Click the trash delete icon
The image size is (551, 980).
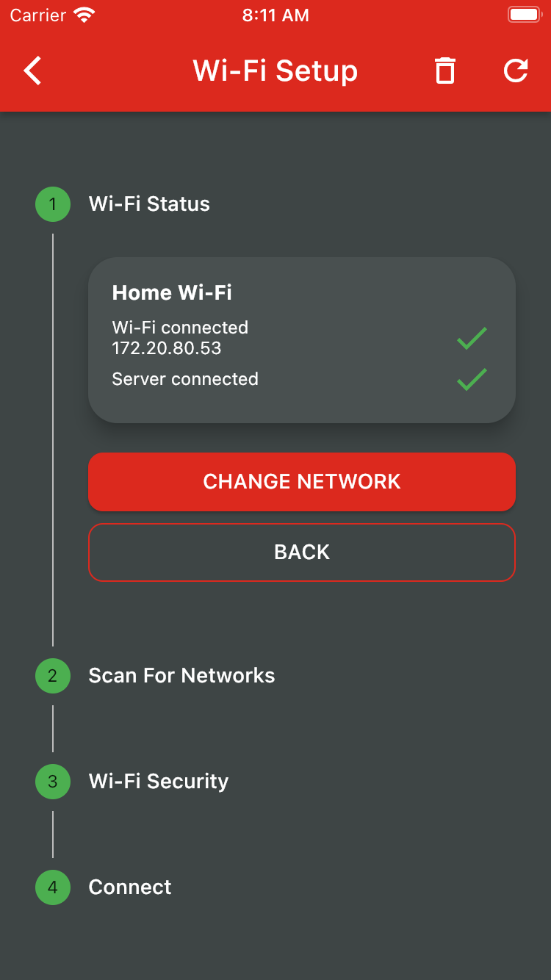[x=445, y=71]
